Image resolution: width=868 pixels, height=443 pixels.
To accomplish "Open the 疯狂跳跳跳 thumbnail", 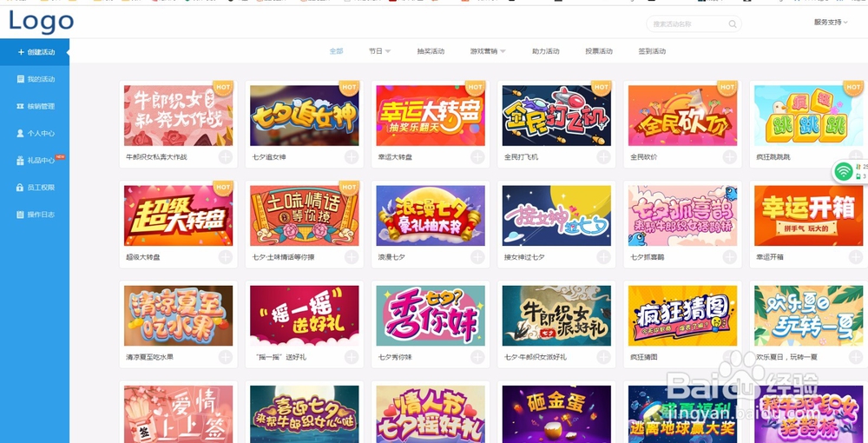I will click(x=809, y=116).
